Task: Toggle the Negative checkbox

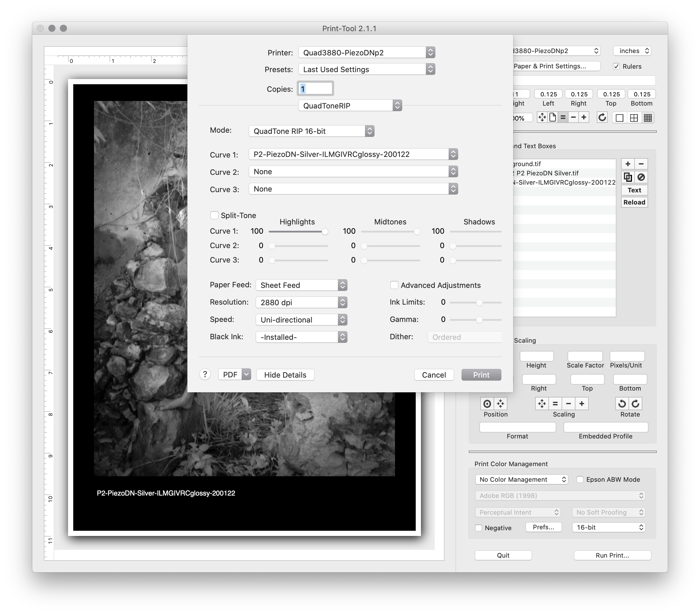Action: [479, 528]
